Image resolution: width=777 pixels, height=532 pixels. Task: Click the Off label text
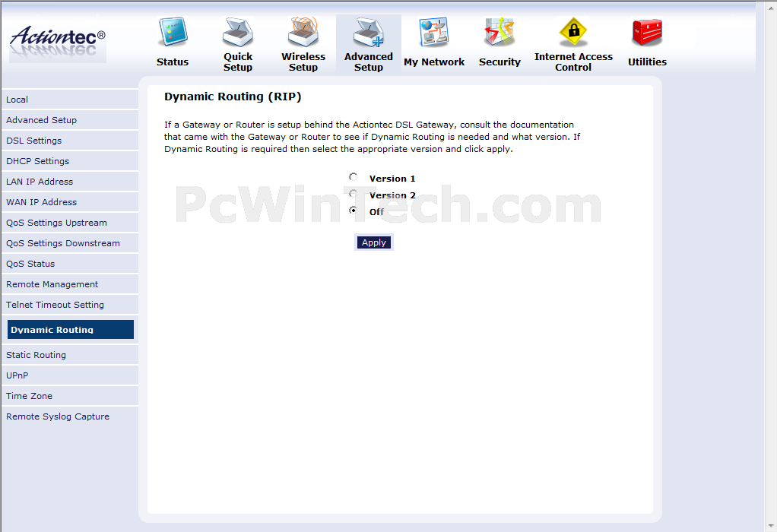click(x=376, y=212)
